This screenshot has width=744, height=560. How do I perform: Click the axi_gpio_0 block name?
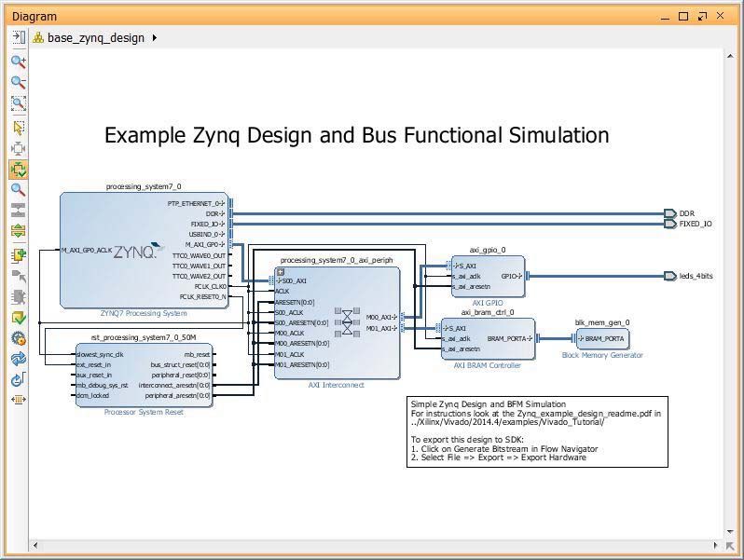(488, 250)
